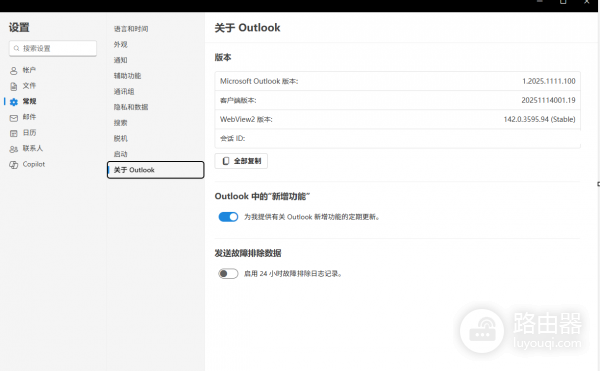Open 搜索 settings page
The height and width of the screenshot is (371, 600).
[121, 123]
